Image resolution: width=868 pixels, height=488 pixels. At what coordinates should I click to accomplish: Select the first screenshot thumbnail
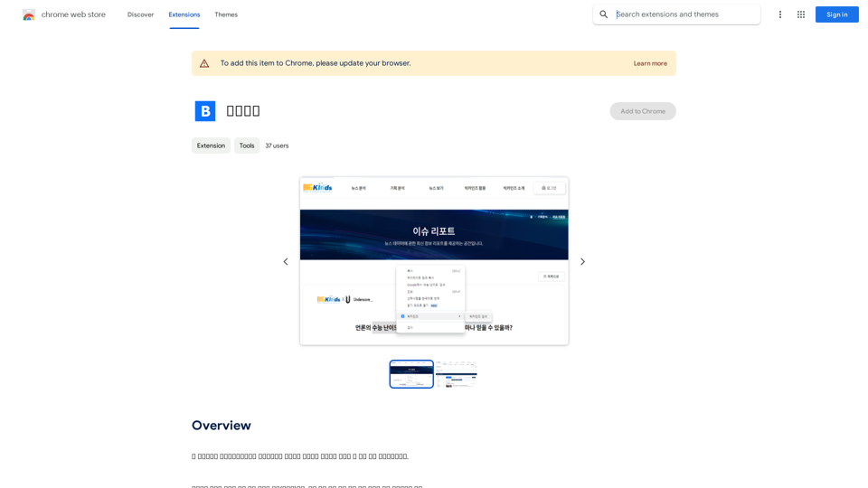[x=411, y=374]
